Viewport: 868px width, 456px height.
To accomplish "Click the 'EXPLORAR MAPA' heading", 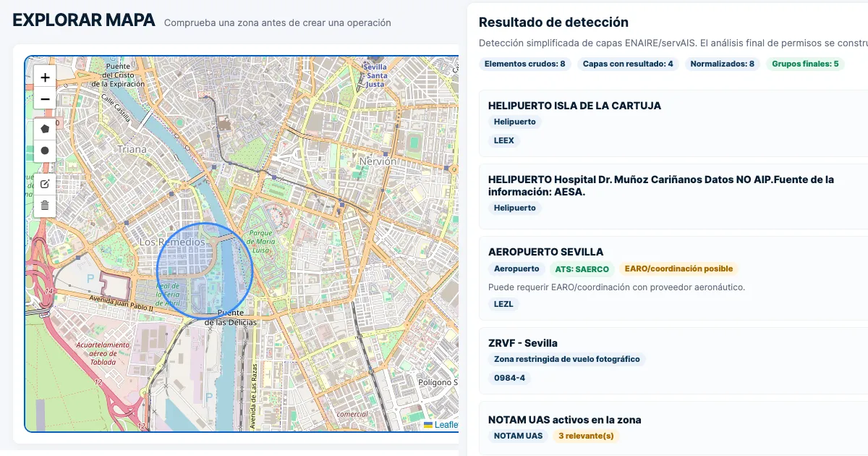I will click(x=84, y=20).
